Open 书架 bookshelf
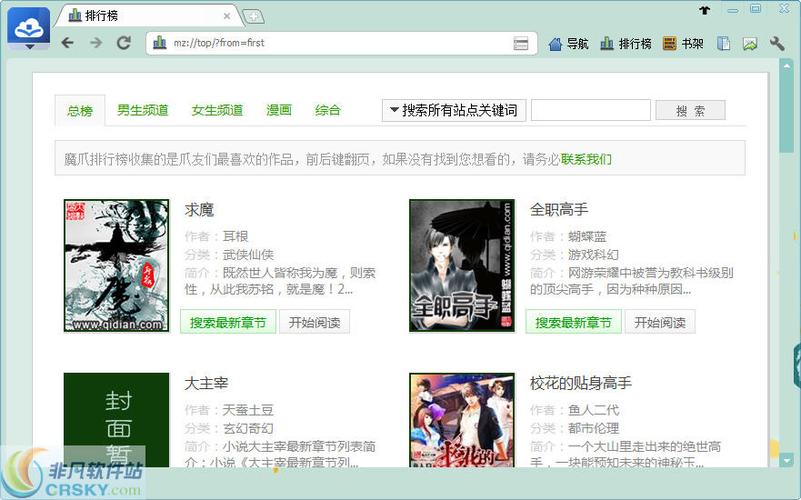The width and height of the screenshot is (801, 500). coord(683,44)
